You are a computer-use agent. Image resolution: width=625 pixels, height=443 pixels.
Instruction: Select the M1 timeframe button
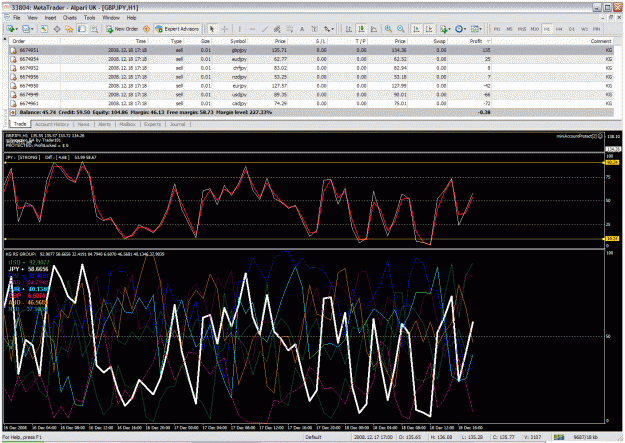497,29
